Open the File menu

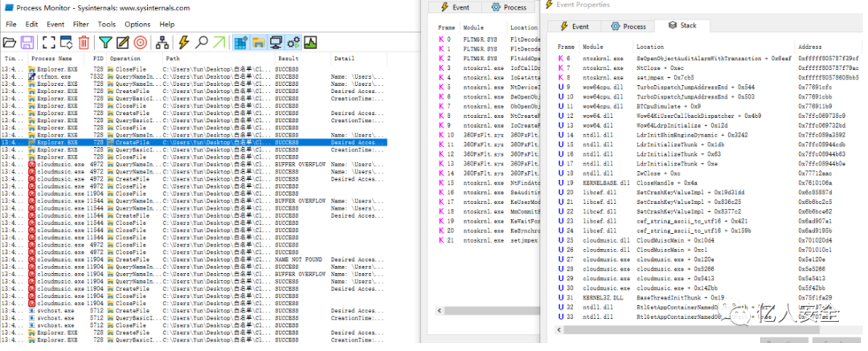tap(11, 24)
